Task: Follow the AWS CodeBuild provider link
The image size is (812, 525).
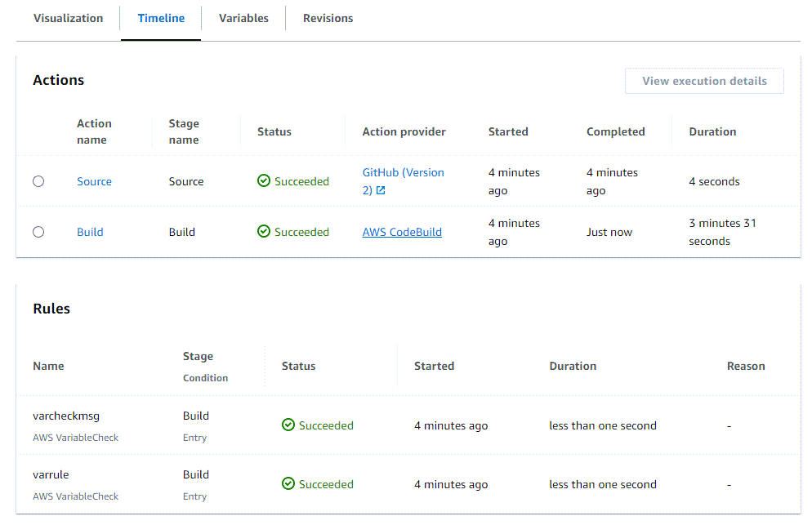Action: pos(402,232)
